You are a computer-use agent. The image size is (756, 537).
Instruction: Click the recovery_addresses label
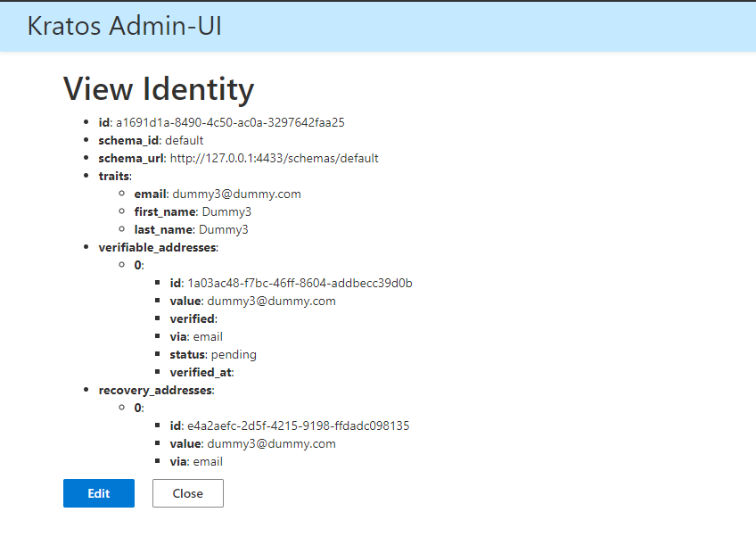[156, 391]
